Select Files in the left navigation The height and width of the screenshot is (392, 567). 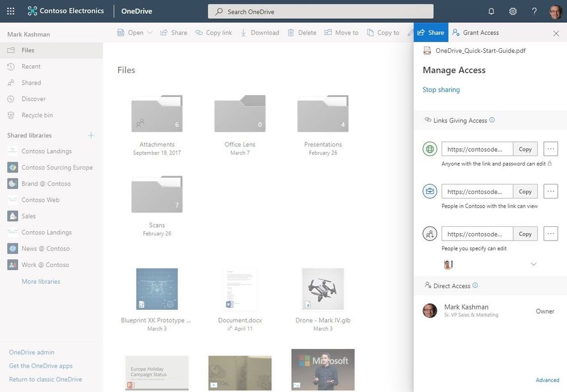coord(51,50)
